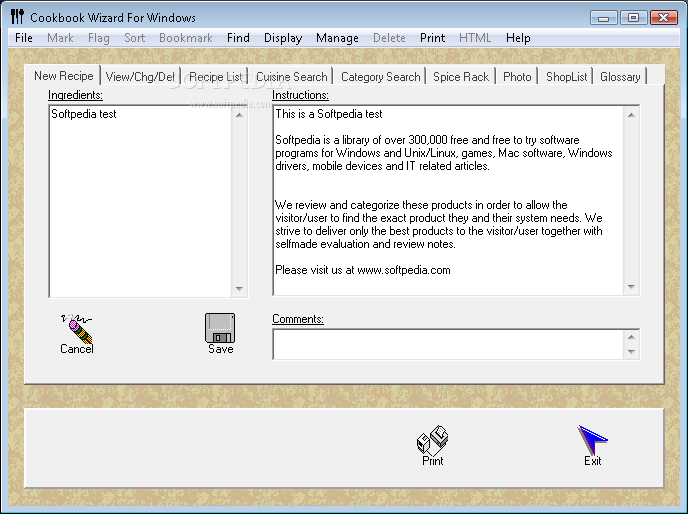The height and width of the screenshot is (514, 688).
Task: Click the Ingredients label
Action: [75, 95]
